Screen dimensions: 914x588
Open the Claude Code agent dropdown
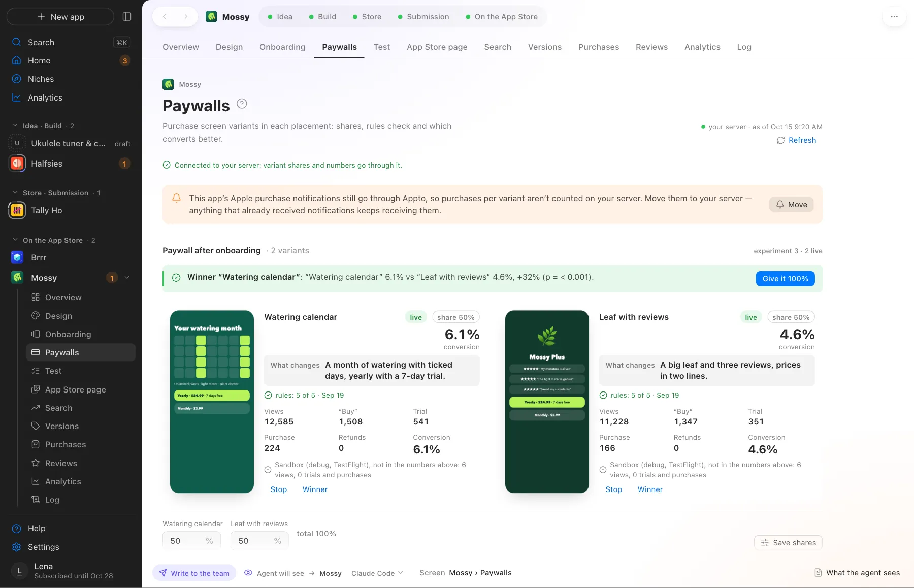(377, 573)
